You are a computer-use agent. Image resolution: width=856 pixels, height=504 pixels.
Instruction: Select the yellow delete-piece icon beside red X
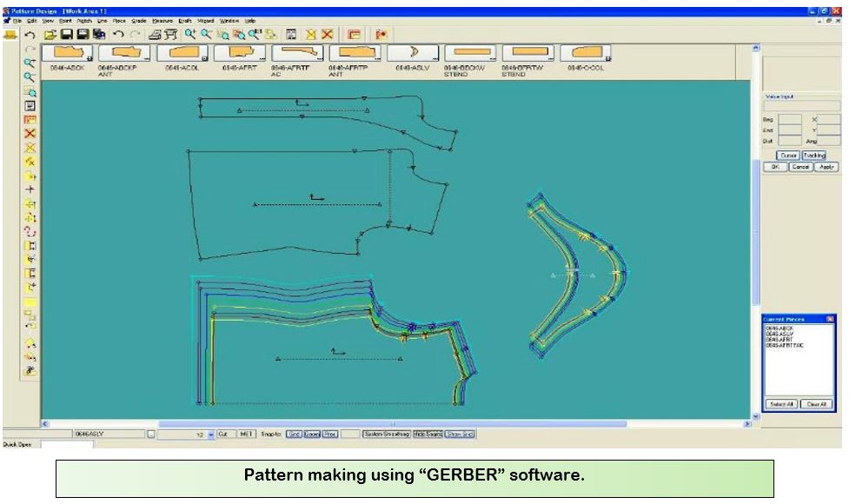pos(309,33)
